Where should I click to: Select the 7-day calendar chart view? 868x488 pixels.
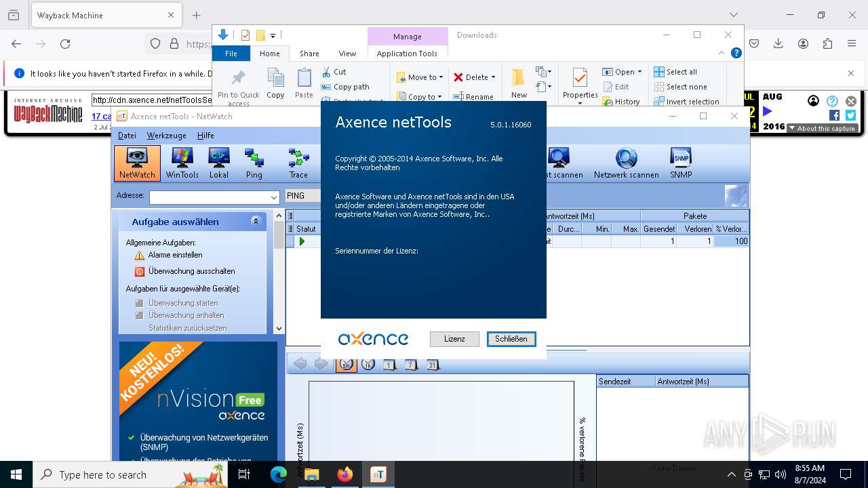(411, 364)
